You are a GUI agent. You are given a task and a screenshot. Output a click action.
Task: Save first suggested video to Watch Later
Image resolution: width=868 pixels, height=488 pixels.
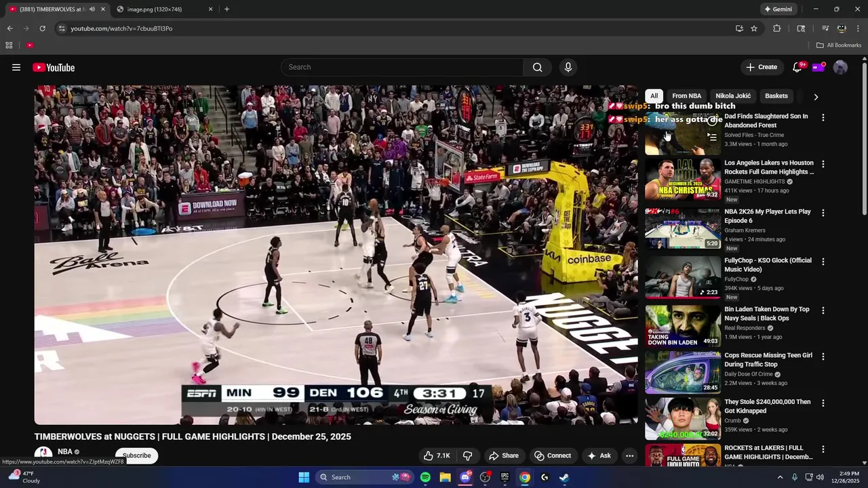(x=712, y=121)
